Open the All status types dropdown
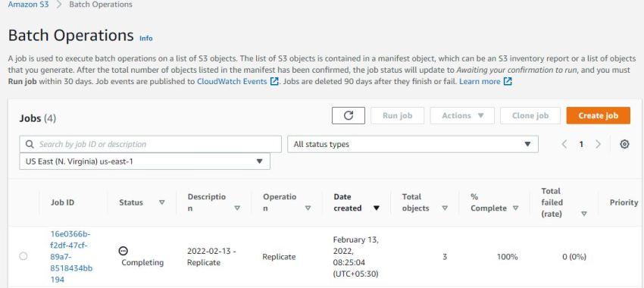 413,144
